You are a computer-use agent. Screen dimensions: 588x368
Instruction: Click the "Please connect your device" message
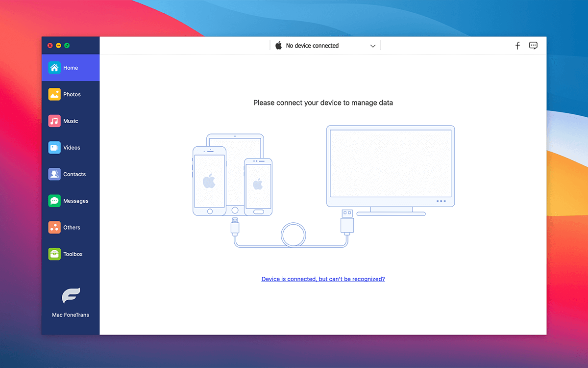click(x=323, y=103)
